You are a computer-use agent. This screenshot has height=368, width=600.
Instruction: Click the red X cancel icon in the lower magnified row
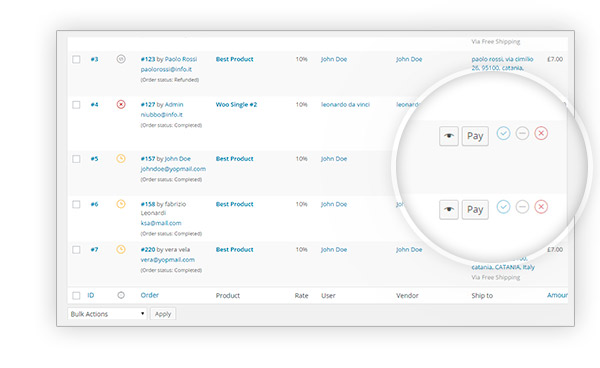(x=541, y=207)
